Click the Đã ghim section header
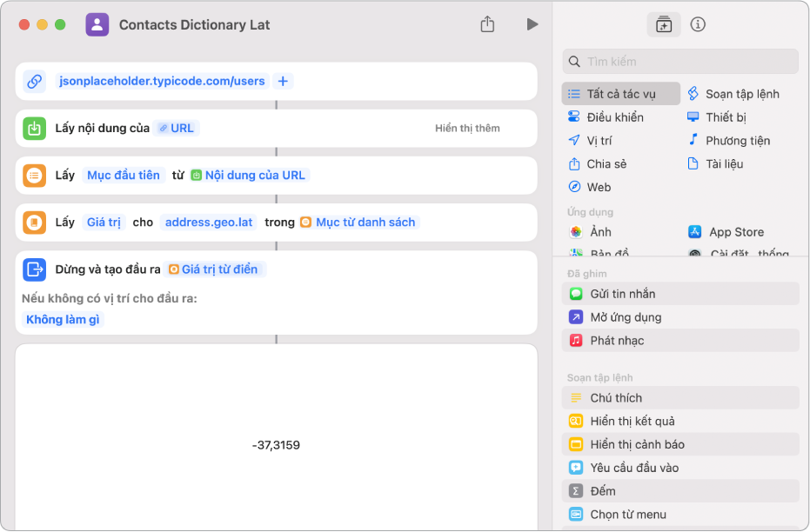 586,274
